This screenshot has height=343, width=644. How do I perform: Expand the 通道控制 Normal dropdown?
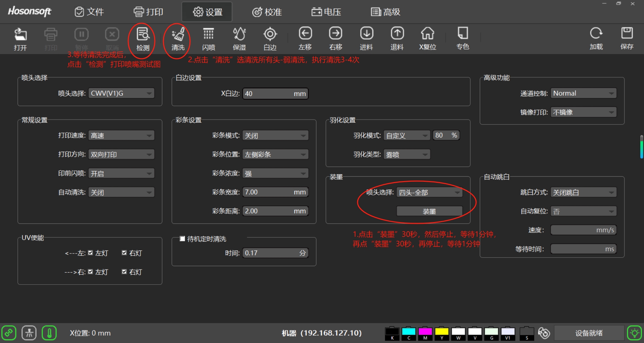click(583, 94)
